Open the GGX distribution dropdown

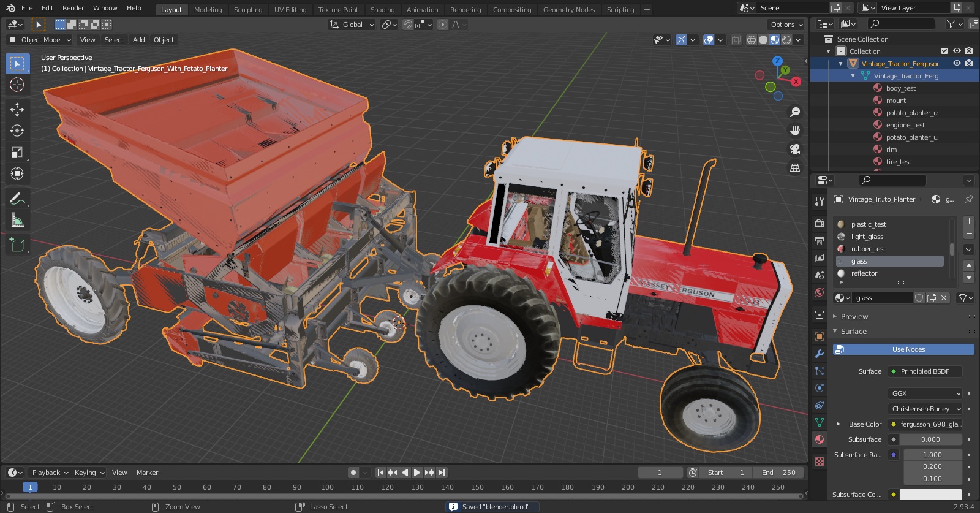(926, 393)
